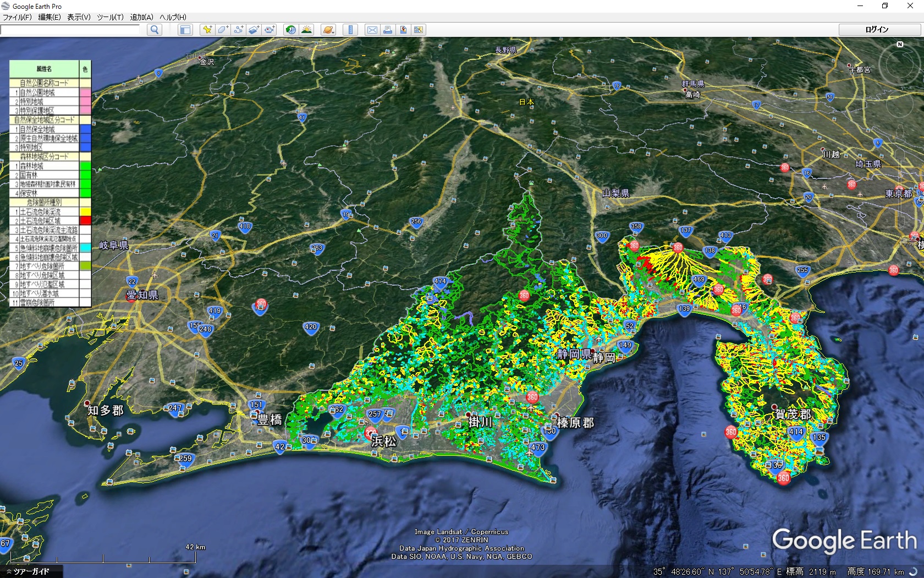924x578 pixels.
Task: Toggle the sidebar panel visibility
Action: (185, 30)
